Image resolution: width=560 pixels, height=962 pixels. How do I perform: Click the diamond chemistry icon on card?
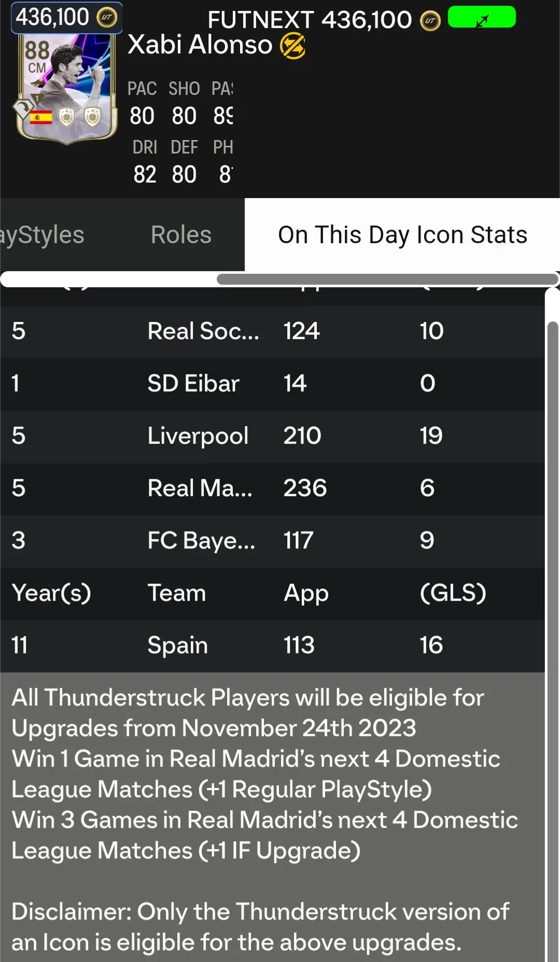23,108
